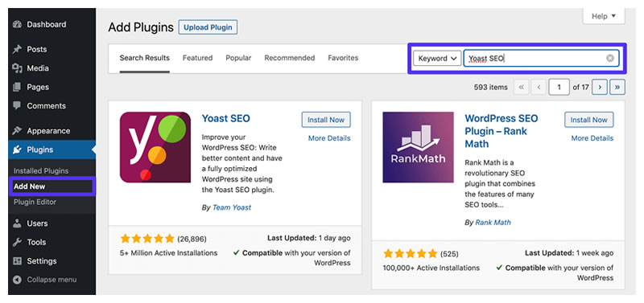The width and height of the screenshot is (644, 303).
Task: Switch to Recommended tab
Action: click(x=290, y=58)
